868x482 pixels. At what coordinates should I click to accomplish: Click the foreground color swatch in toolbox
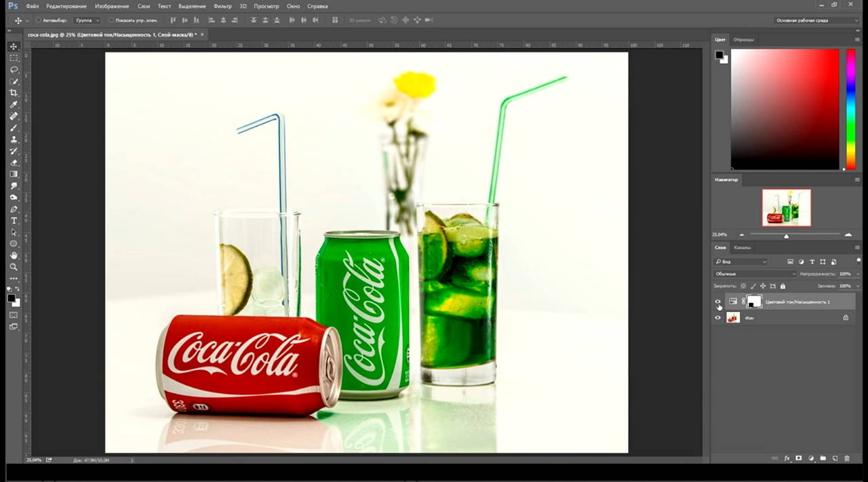[11, 298]
